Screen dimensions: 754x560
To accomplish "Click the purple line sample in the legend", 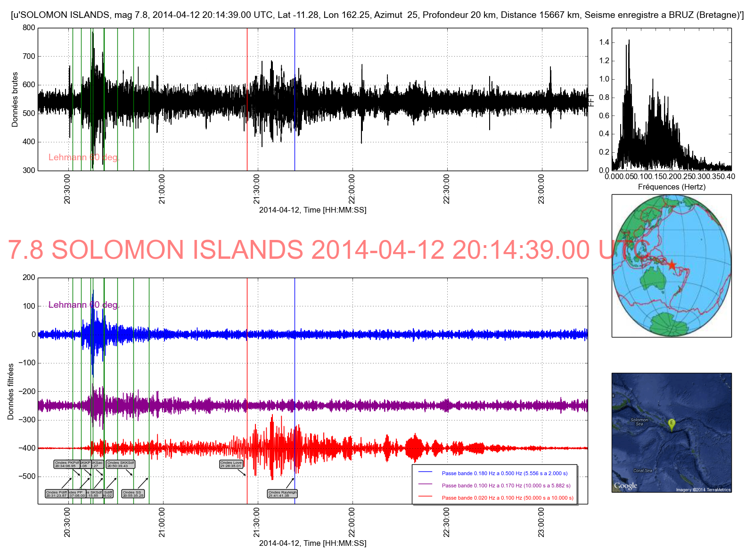I will [x=425, y=484].
